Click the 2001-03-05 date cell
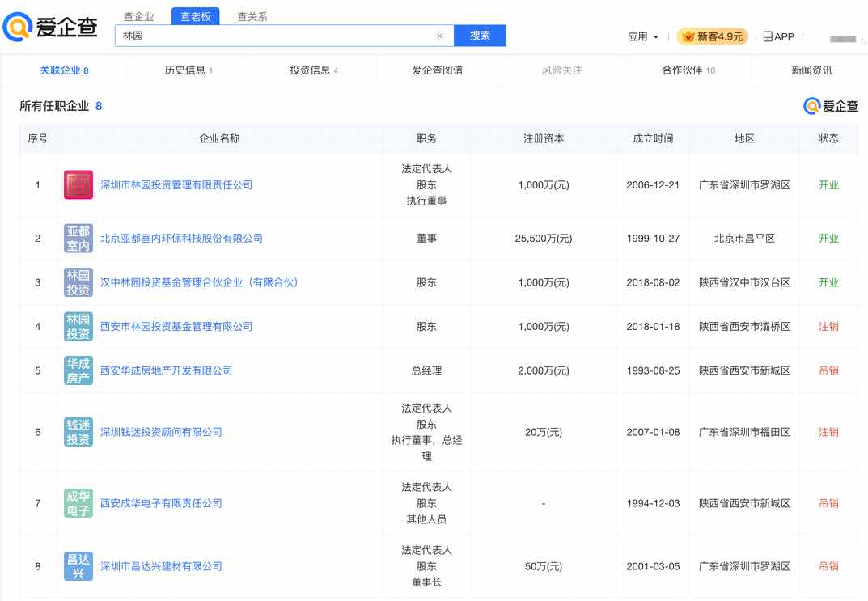 click(653, 566)
